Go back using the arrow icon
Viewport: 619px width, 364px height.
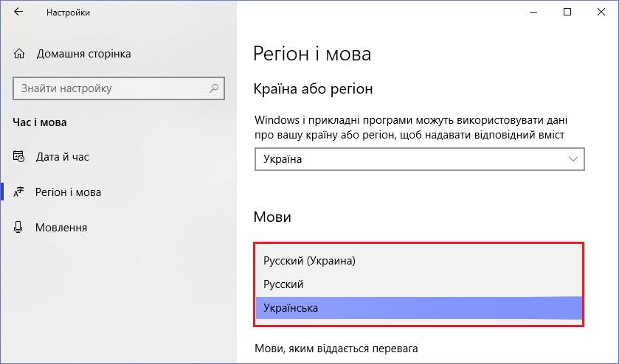tap(18, 12)
